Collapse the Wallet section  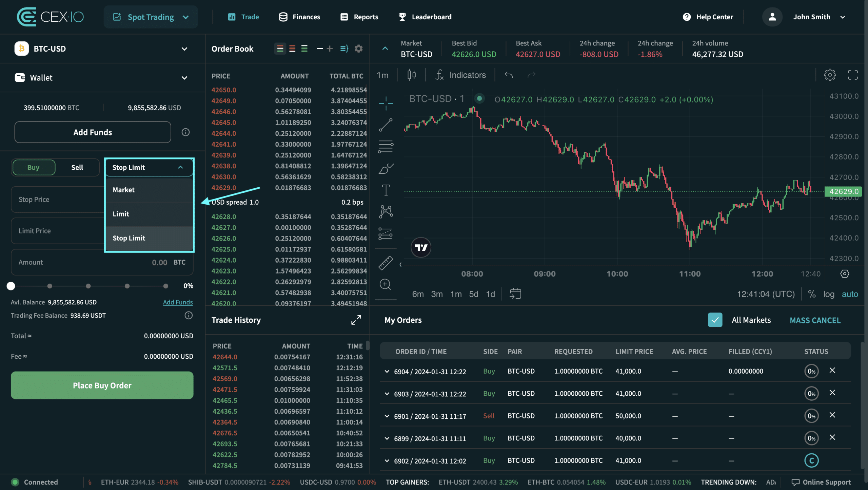184,78
